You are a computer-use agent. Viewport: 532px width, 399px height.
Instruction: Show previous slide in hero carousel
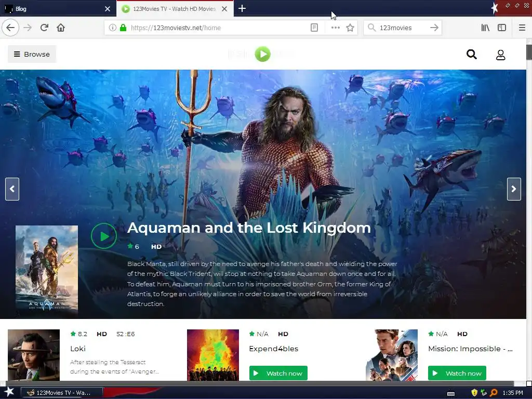click(x=12, y=189)
